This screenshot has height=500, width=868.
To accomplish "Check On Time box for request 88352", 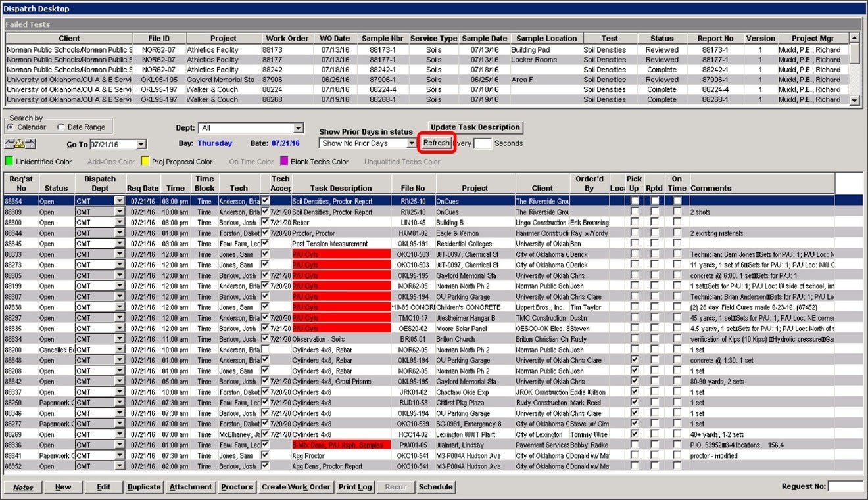I will 677,466.
